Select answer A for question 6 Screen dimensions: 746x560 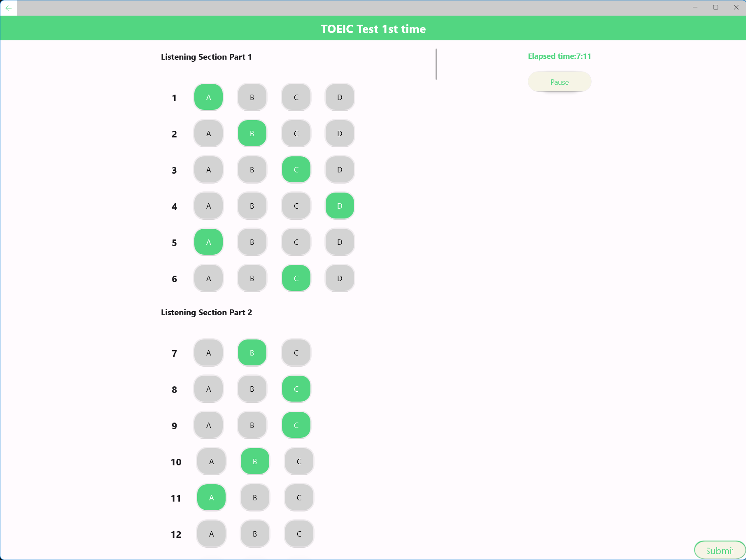209,279
